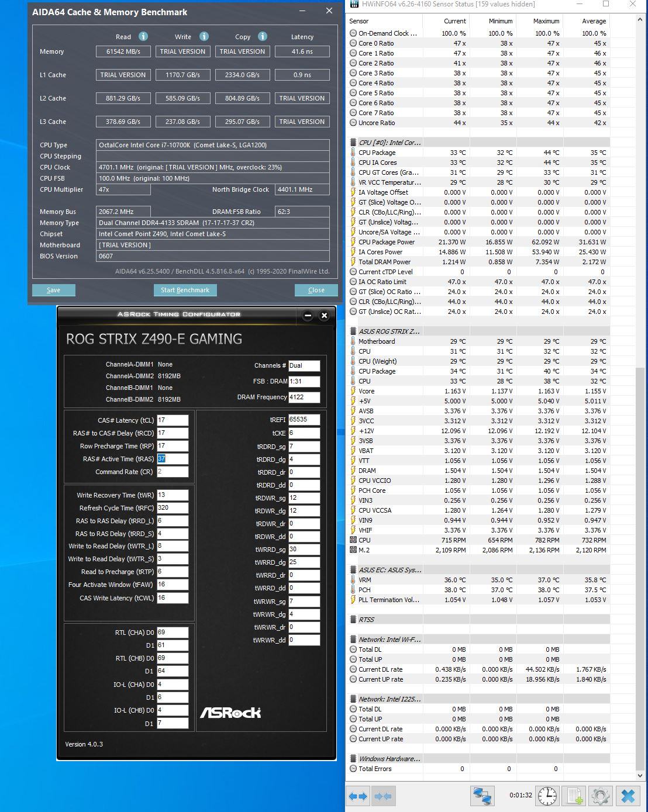
Task: Close the ASRock Timing Configurator window
Action: pyautogui.click(x=324, y=316)
